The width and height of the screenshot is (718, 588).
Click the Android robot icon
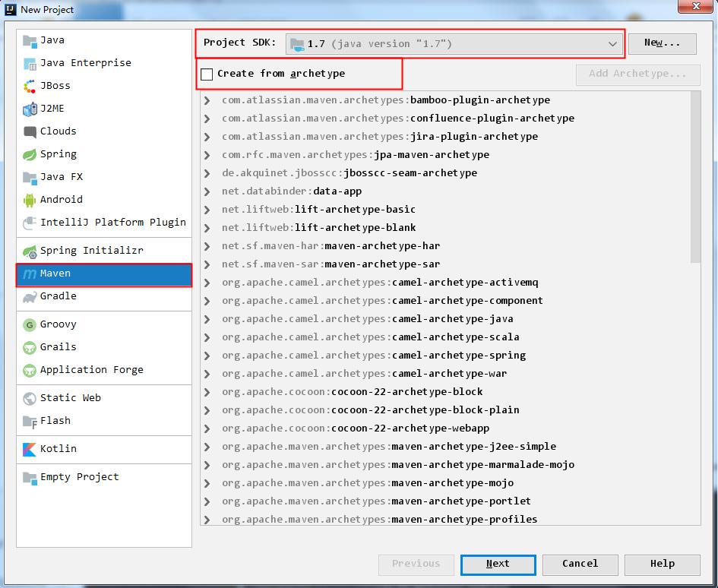(30, 200)
